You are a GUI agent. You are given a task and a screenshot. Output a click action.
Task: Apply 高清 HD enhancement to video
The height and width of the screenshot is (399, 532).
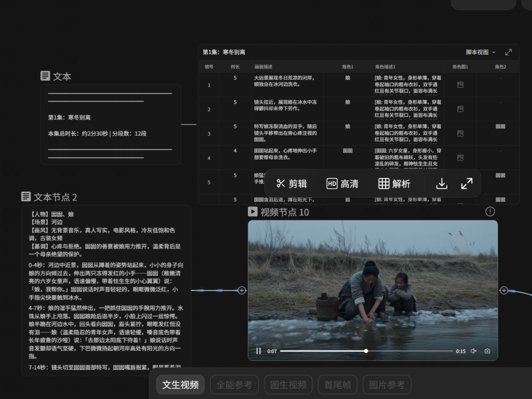pyautogui.click(x=342, y=183)
